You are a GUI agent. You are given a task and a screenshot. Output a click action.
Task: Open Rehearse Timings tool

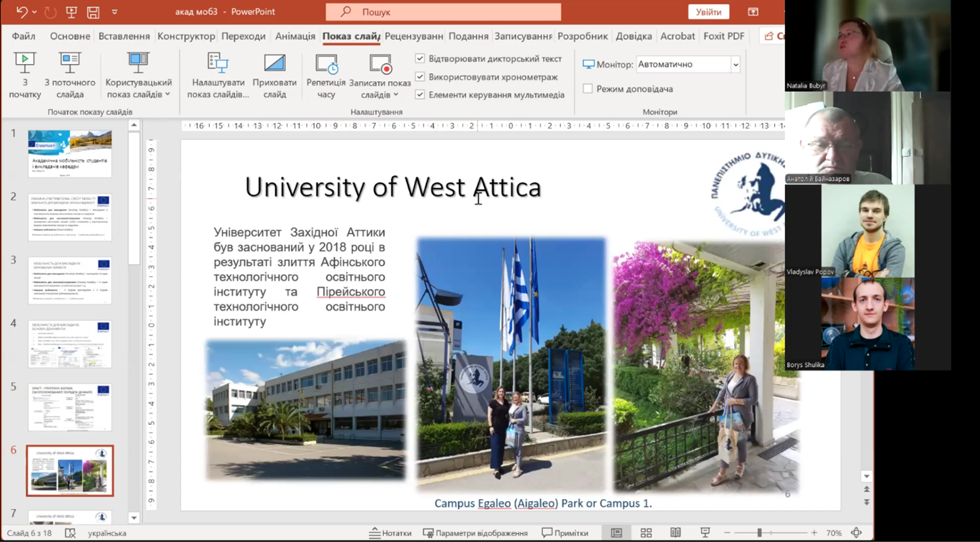[326, 65]
